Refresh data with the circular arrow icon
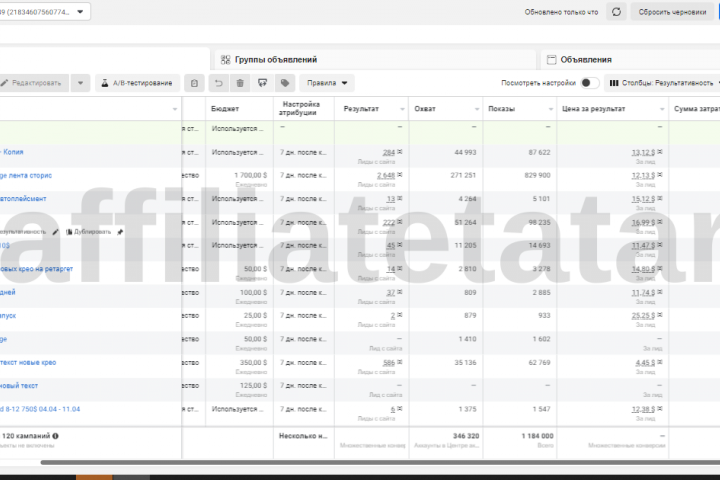 pyautogui.click(x=616, y=12)
